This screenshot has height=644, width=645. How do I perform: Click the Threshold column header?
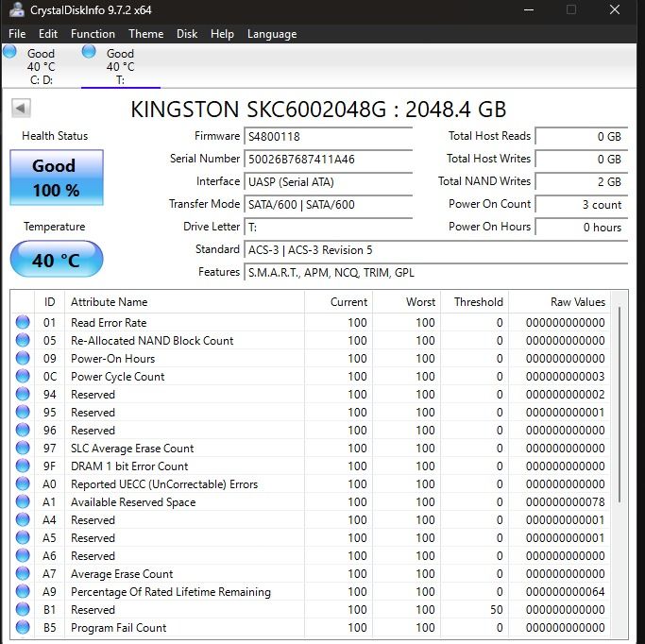(x=474, y=302)
